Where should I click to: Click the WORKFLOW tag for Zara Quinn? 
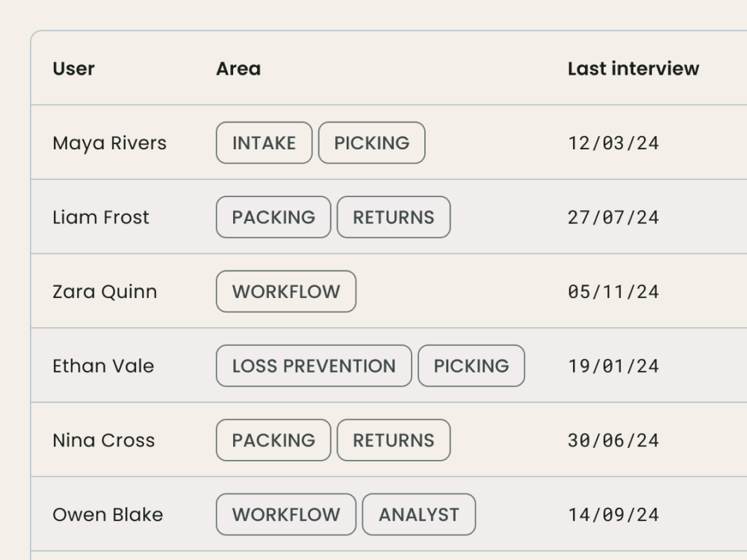point(286,291)
